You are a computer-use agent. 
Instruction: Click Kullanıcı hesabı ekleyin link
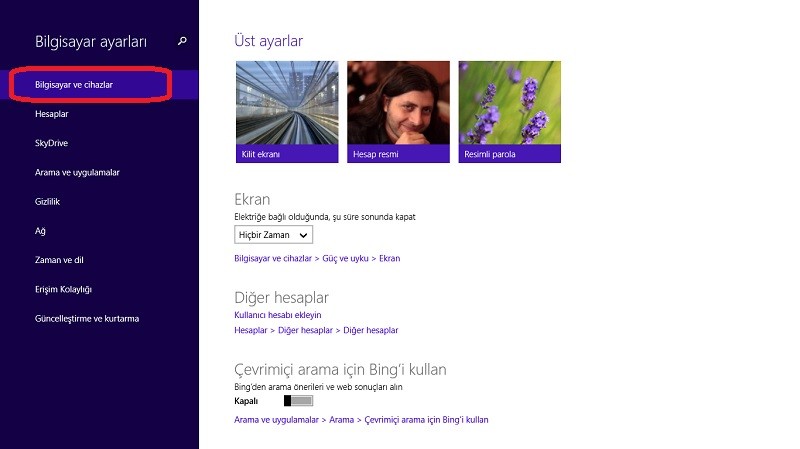coord(278,315)
